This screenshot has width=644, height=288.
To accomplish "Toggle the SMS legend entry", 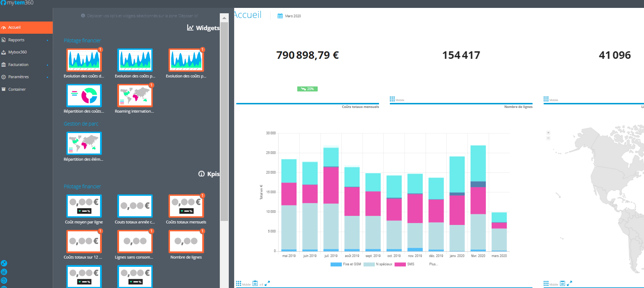I will 404,264.
